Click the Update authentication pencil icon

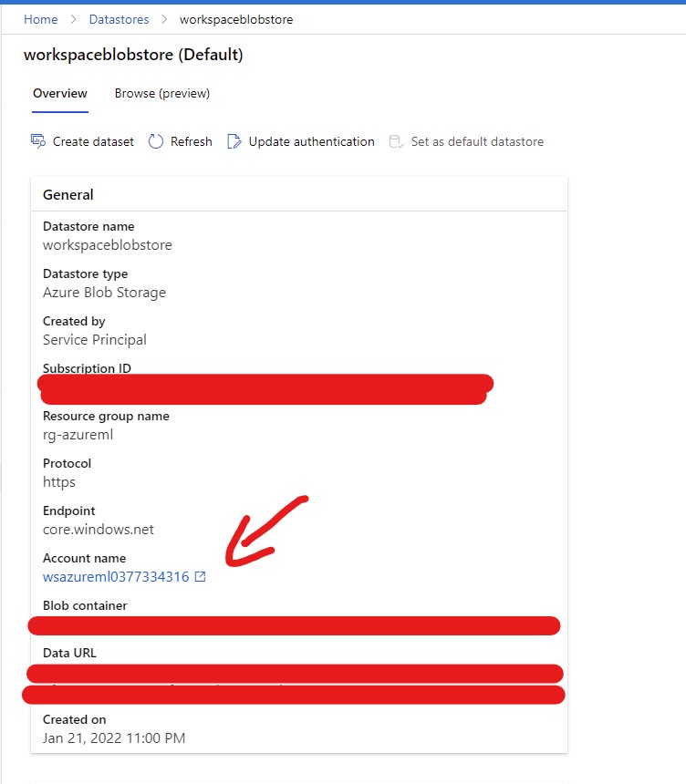click(x=234, y=141)
